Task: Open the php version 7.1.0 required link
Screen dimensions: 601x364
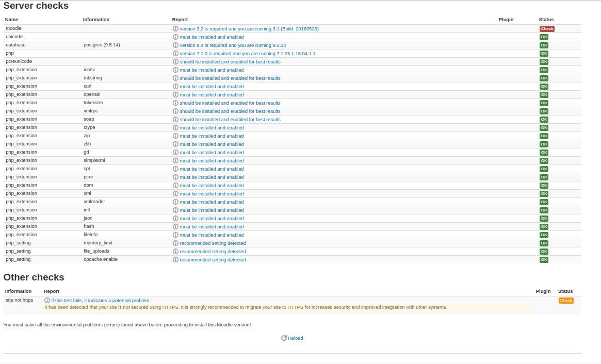Action: (248, 54)
